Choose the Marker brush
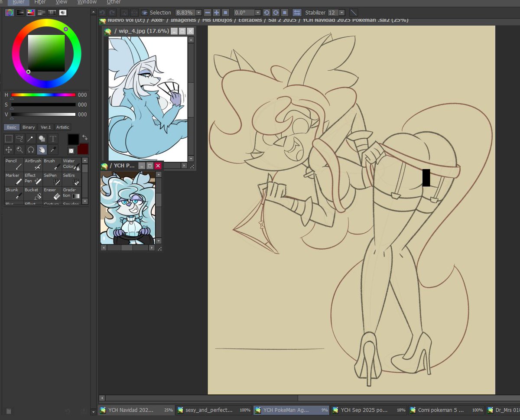This screenshot has width=520, height=420. (x=14, y=179)
